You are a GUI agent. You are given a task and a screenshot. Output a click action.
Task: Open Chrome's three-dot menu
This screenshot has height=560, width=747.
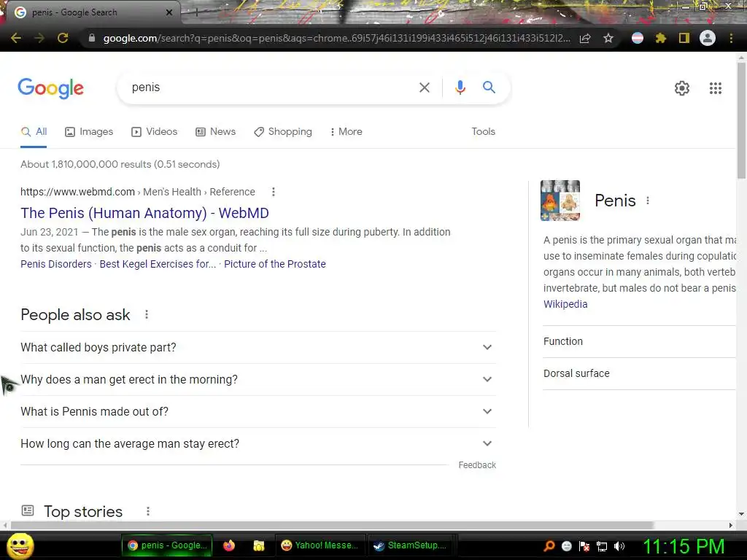(x=731, y=38)
